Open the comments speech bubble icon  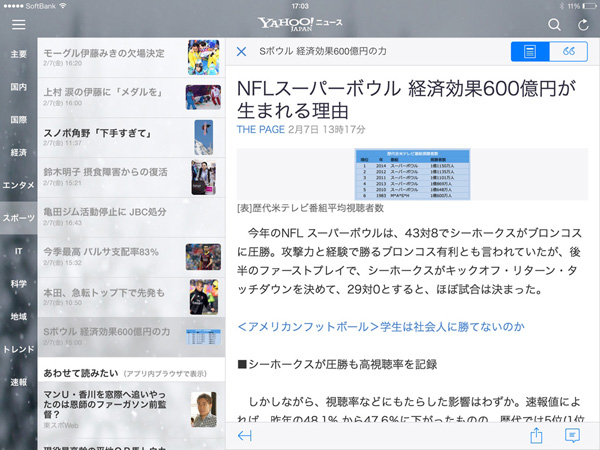572,436
